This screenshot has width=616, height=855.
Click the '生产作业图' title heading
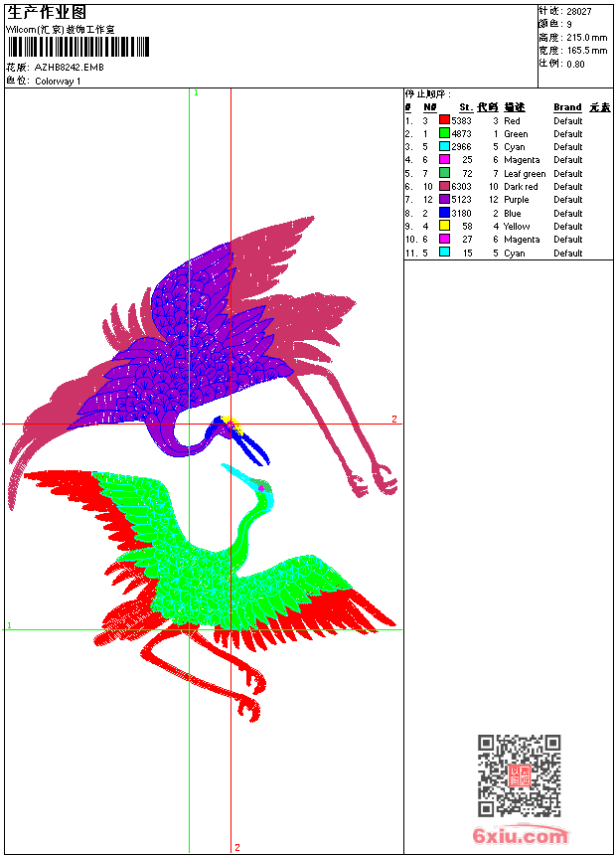[46, 12]
